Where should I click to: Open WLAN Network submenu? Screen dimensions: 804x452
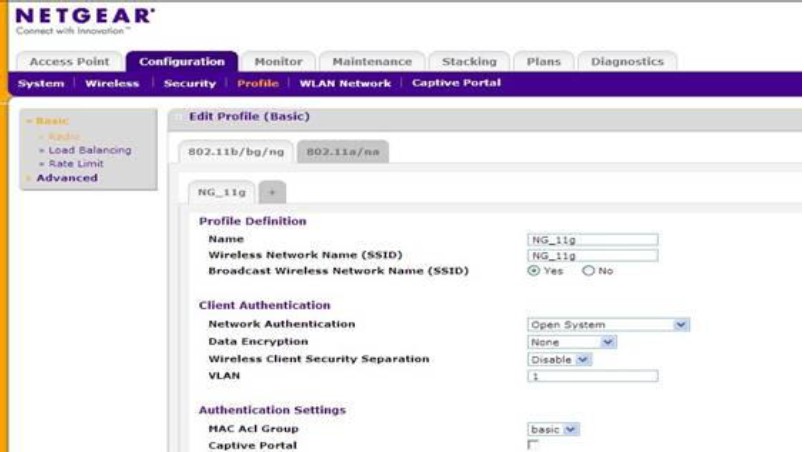[345, 83]
